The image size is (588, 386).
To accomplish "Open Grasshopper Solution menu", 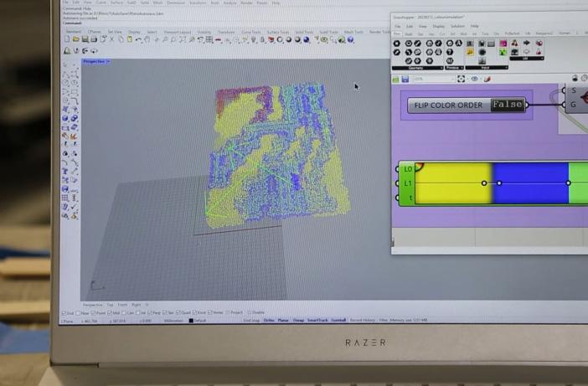I will tap(457, 26).
